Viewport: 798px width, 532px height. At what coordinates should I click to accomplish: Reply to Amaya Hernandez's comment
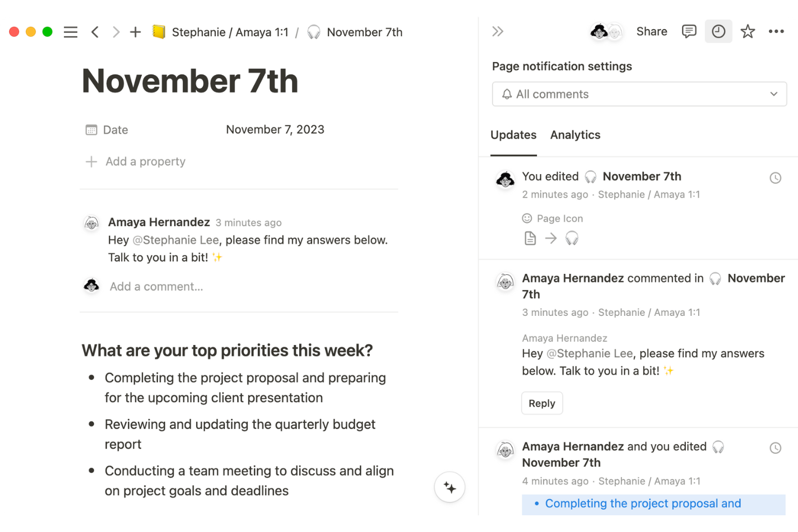pos(541,403)
